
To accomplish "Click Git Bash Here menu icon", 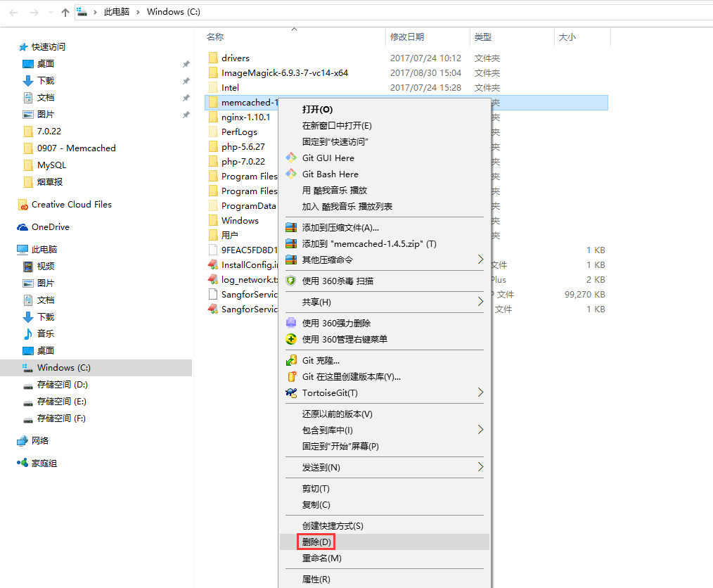I will (291, 174).
